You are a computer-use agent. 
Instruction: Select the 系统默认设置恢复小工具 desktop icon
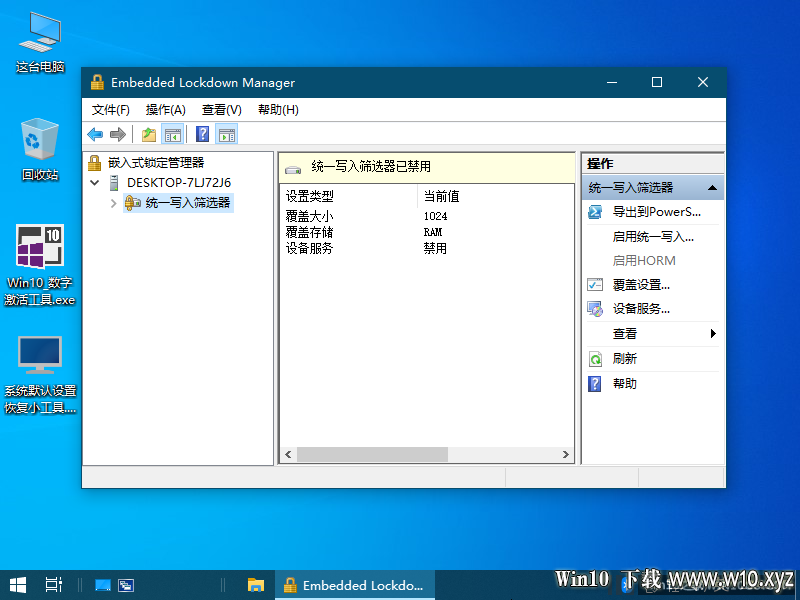click(40, 374)
